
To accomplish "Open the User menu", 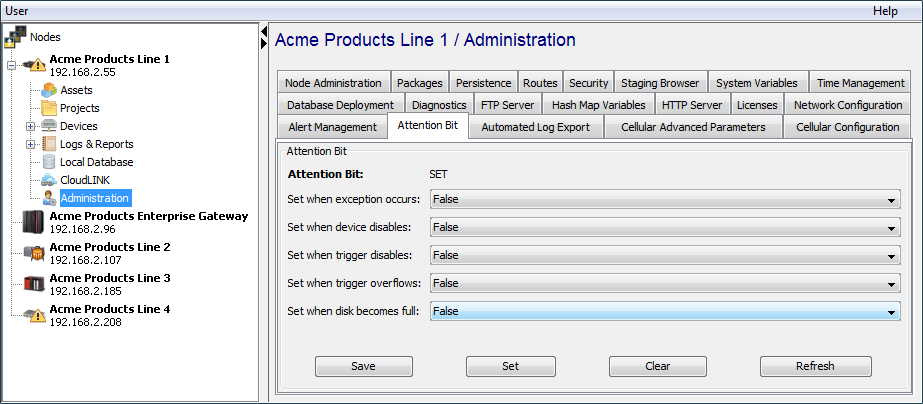I will pyautogui.click(x=16, y=11).
